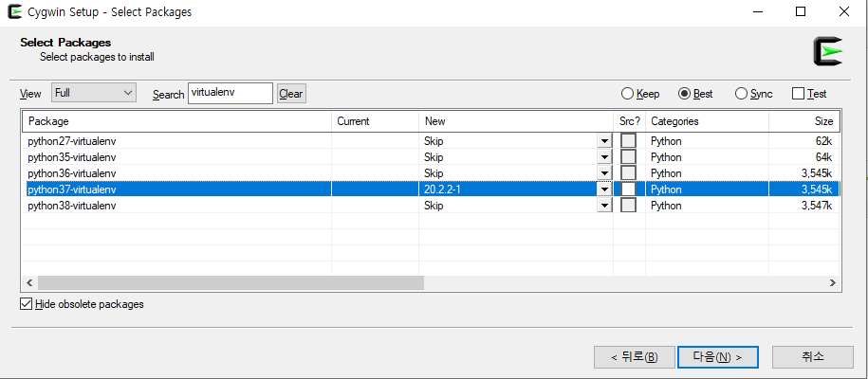The height and width of the screenshot is (379, 868).
Task: Click the Current column header
Action: click(375, 121)
